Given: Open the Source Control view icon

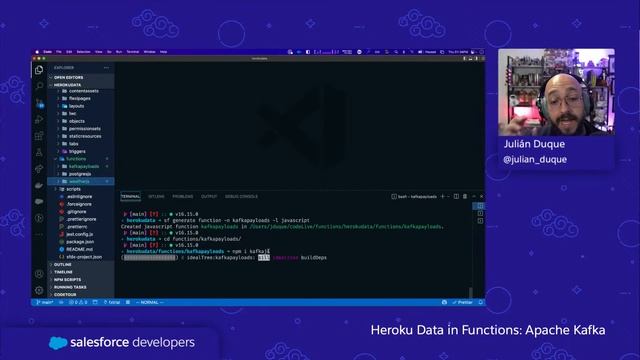Looking at the screenshot, I should [x=39, y=103].
